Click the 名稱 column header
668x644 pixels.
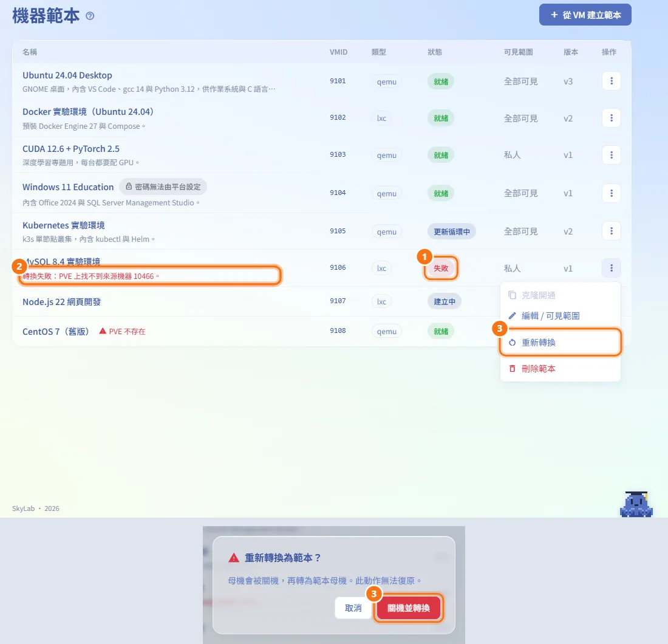pos(29,52)
